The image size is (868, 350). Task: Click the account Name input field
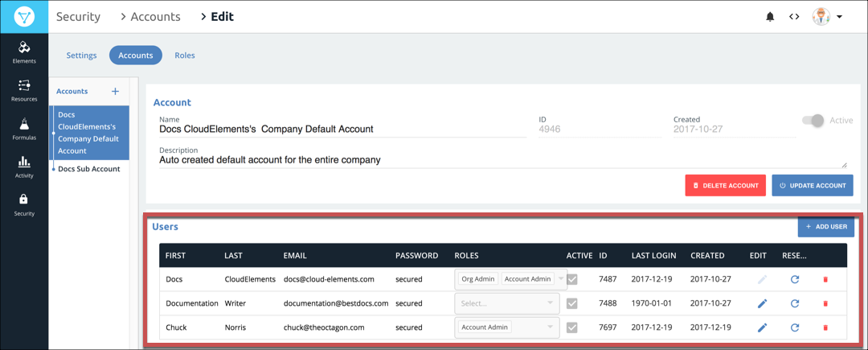[x=342, y=129]
